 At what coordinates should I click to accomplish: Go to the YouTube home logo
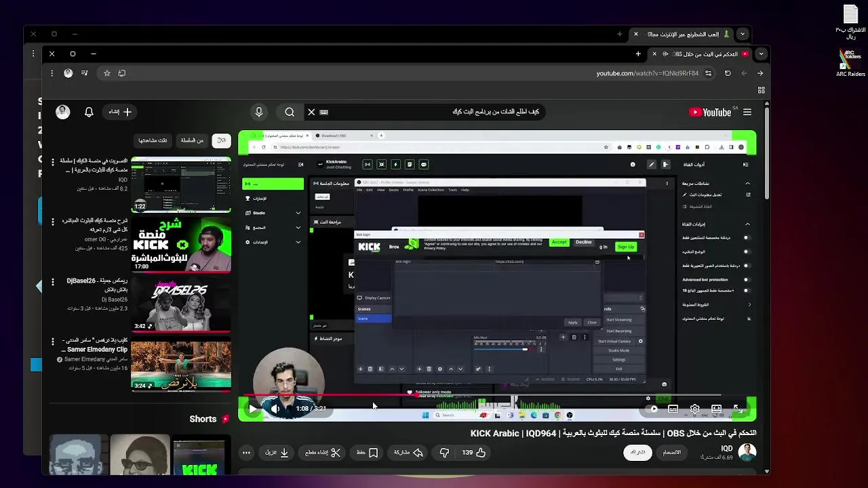click(x=710, y=112)
